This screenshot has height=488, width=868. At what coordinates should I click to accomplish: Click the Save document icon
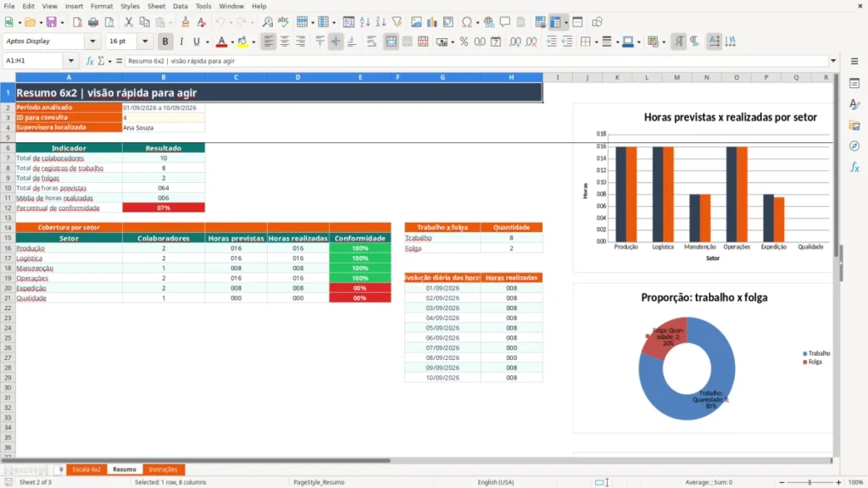[52, 22]
